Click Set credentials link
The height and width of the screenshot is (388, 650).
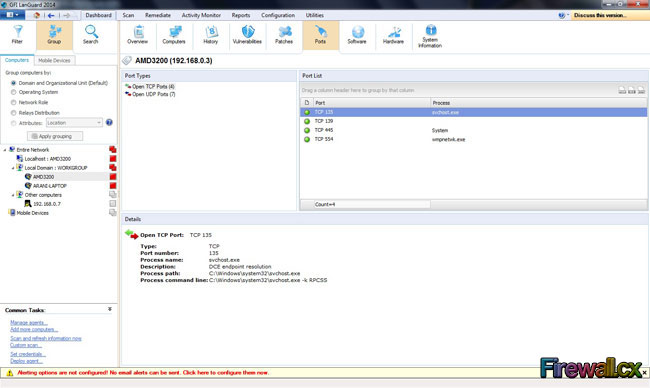(x=28, y=354)
